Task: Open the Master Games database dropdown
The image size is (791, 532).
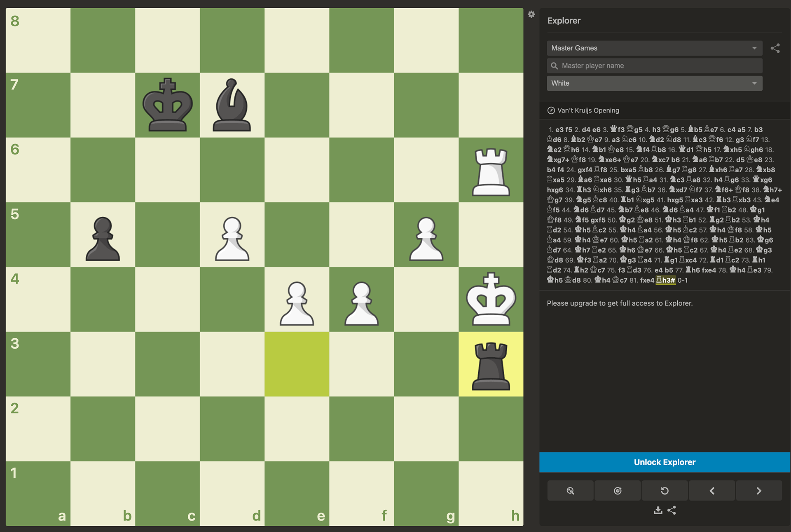Action: 655,48
